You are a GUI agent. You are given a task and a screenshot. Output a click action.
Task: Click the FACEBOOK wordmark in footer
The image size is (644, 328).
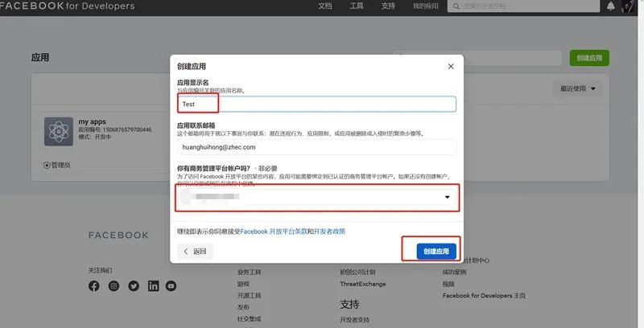tap(118, 236)
